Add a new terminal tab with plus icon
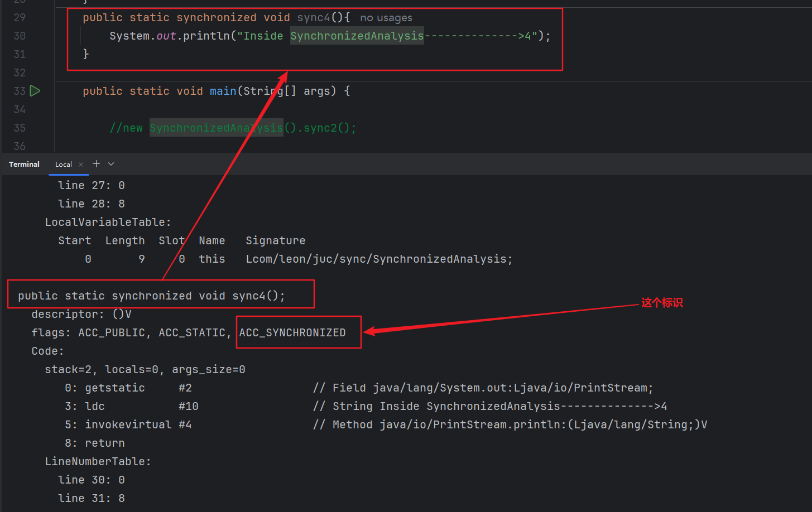Screen dimensions: 812x512 point(96,164)
